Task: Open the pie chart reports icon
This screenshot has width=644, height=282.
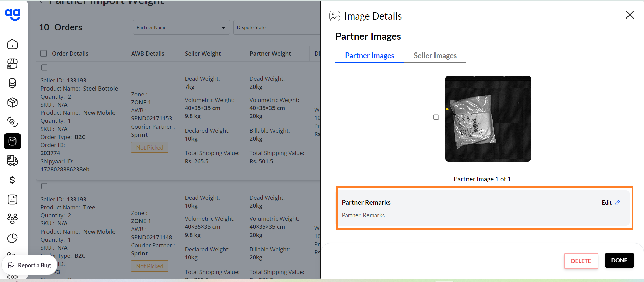Action: [12, 238]
